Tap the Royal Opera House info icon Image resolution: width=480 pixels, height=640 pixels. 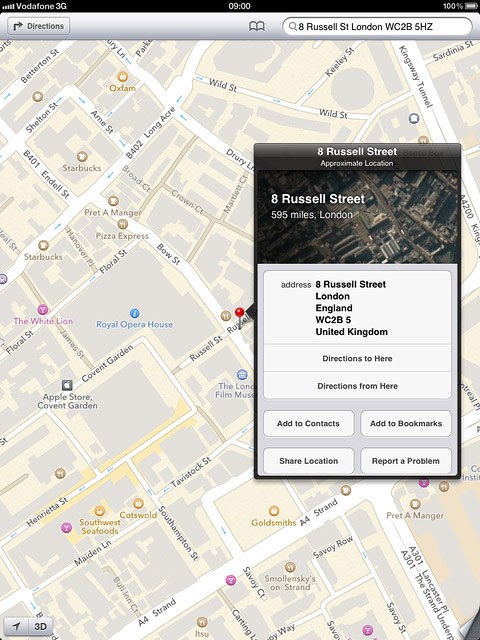134,313
